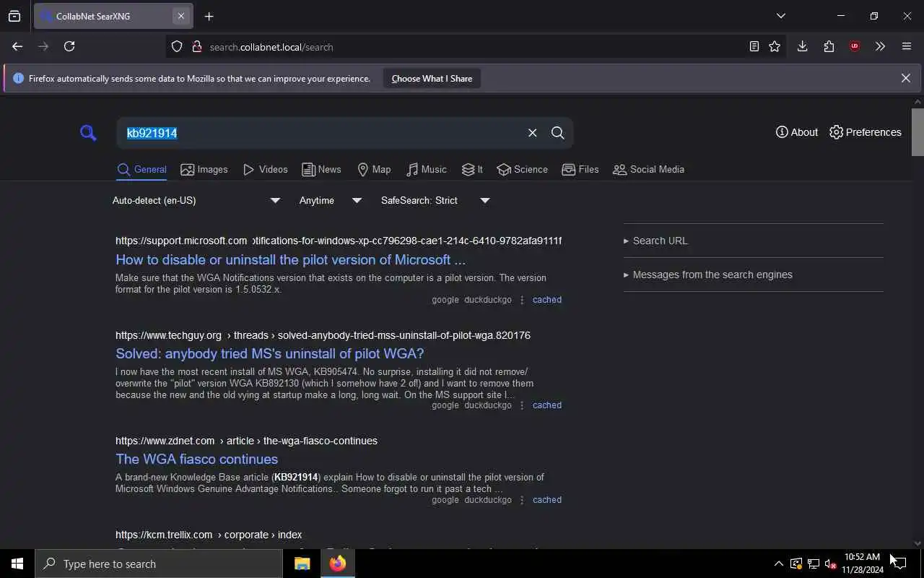Click the Firefox taskbar icon
This screenshot has height=578, width=924.
coord(338,564)
